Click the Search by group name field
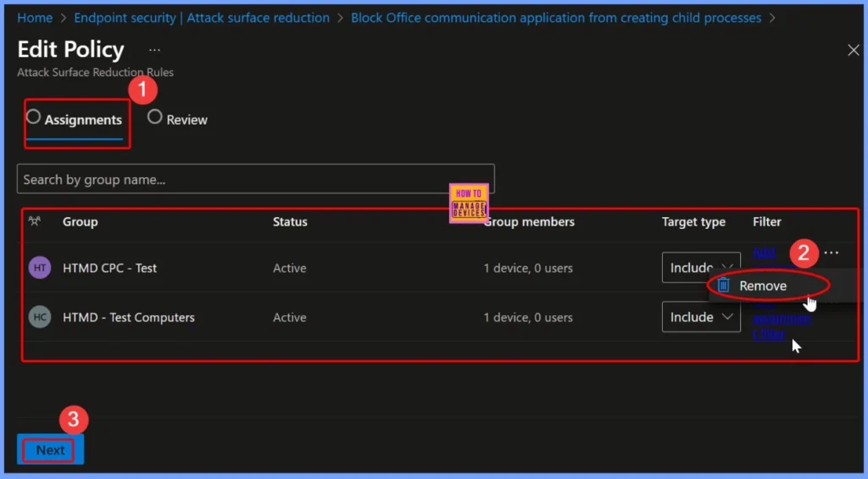This screenshot has height=479, width=868. tap(256, 179)
